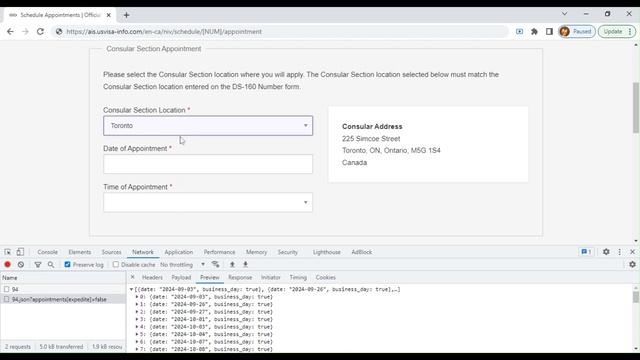
Task: Expand JSON entry 1 dated 2024-09-26
Action: 137,304
